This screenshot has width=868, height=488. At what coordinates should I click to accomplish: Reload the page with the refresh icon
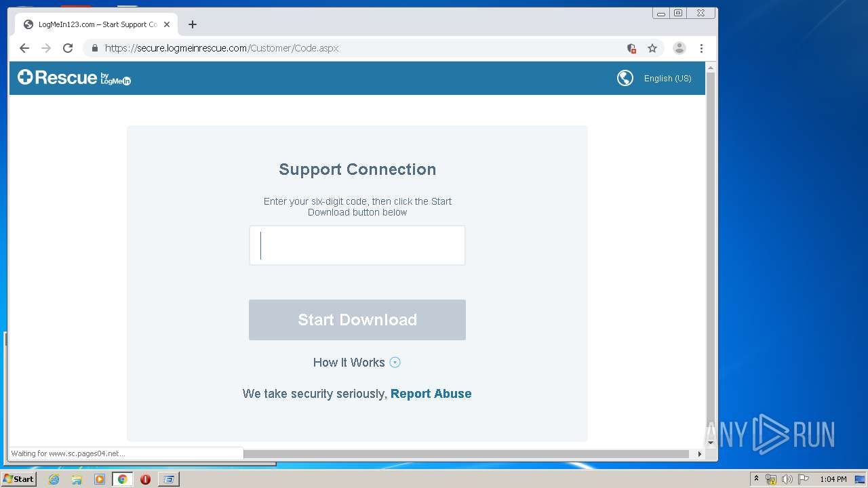68,48
